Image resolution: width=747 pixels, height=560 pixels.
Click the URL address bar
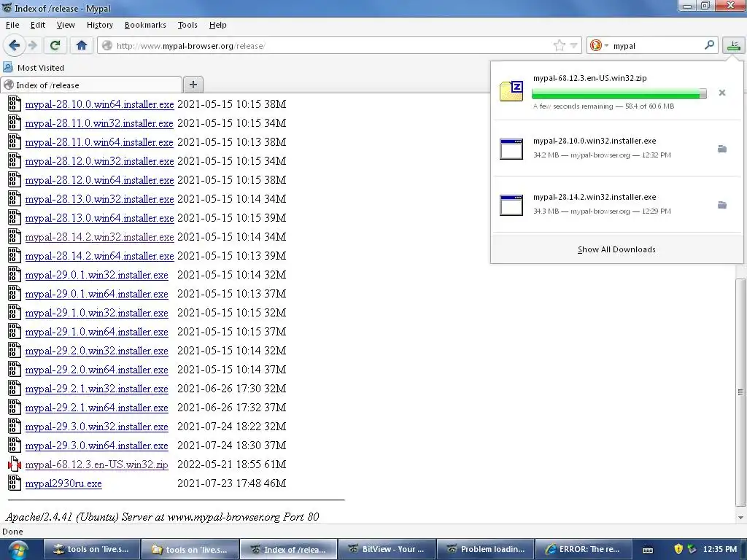[332, 46]
